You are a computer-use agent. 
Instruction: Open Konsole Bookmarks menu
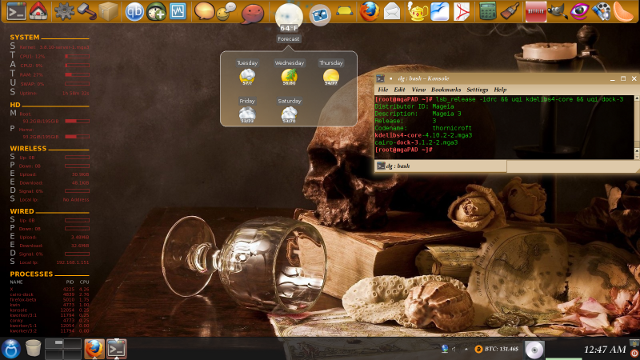pyautogui.click(x=446, y=89)
